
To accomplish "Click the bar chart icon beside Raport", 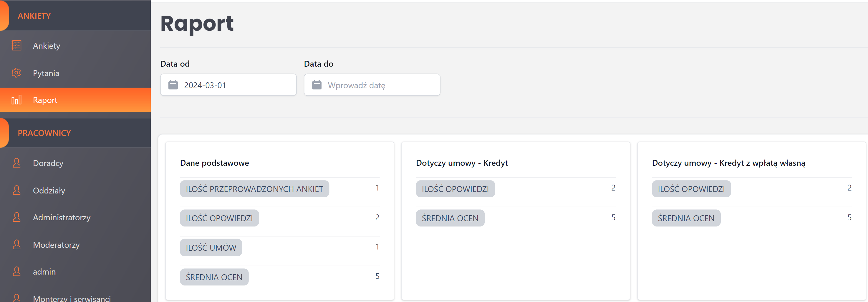I will pyautogui.click(x=16, y=100).
